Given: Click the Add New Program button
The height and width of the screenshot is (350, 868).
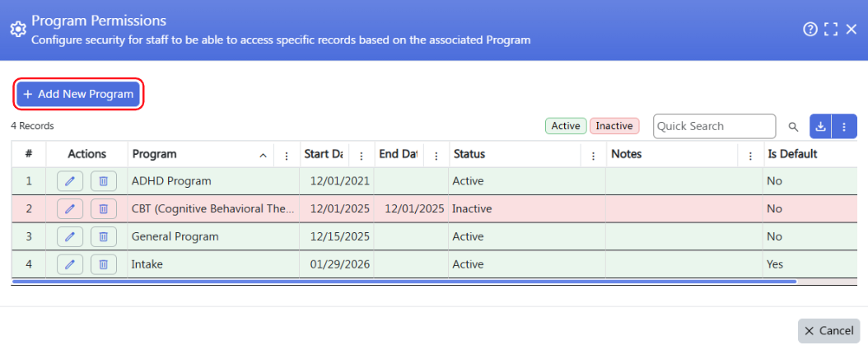Looking at the screenshot, I should [78, 94].
